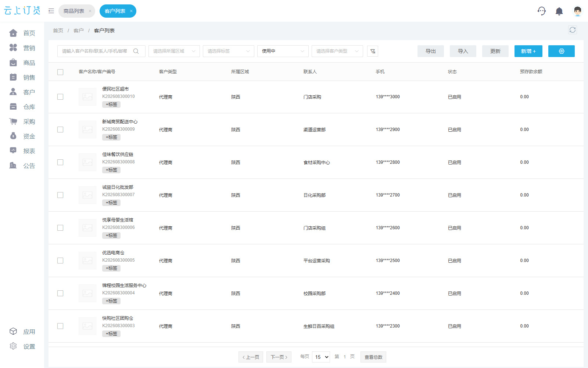Image resolution: width=588 pixels, height=368 pixels.
Task: Open the 使用中 status dropdown
Action: (x=283, y=51)
